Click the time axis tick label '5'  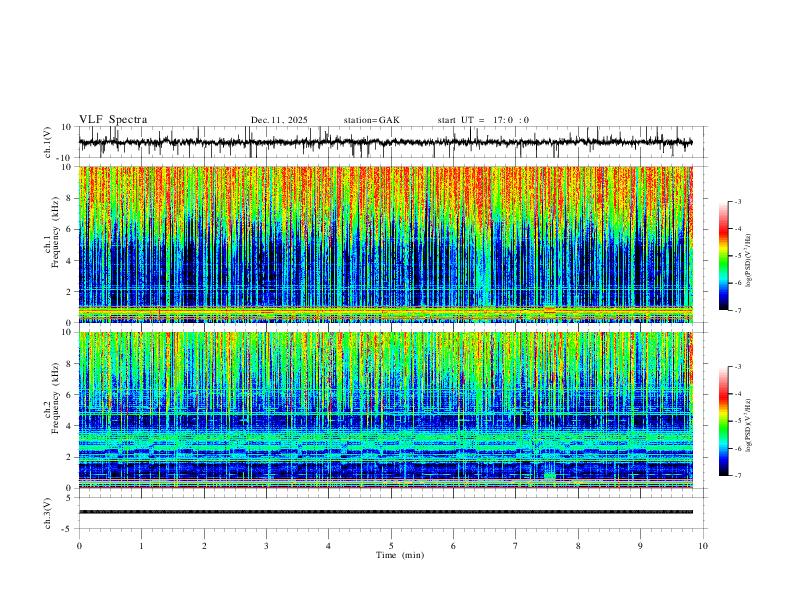click(391, 546)
